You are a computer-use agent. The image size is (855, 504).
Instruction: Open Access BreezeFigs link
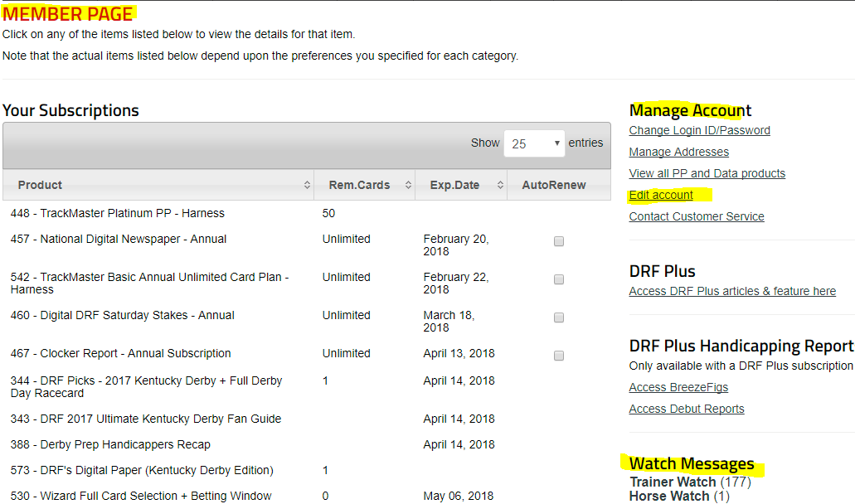[x=678, y=387]
